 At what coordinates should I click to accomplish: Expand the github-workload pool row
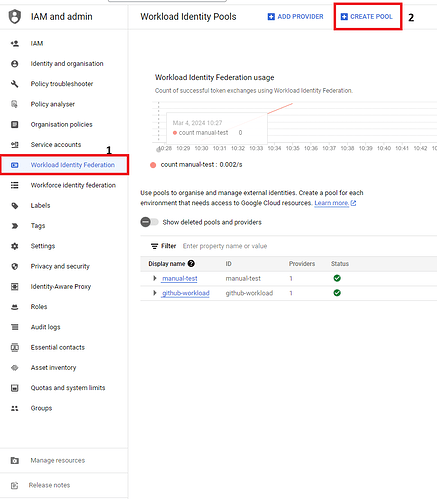click(x=154, y=293)
